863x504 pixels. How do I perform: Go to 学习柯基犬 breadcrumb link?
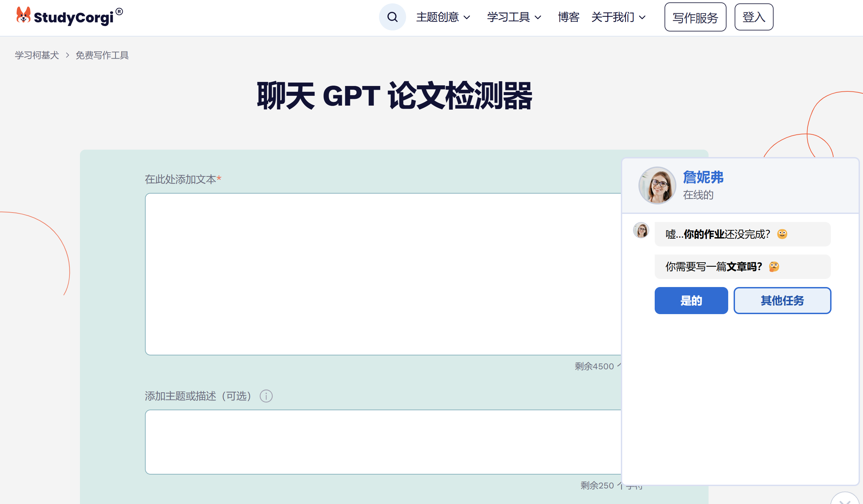pyautogui.click(x=37, y=55)
